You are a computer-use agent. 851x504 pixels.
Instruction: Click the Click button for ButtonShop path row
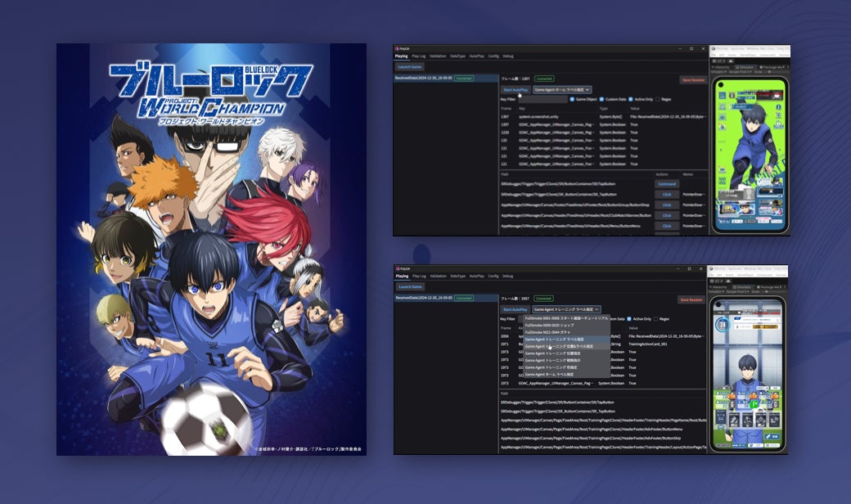point(666,205)
